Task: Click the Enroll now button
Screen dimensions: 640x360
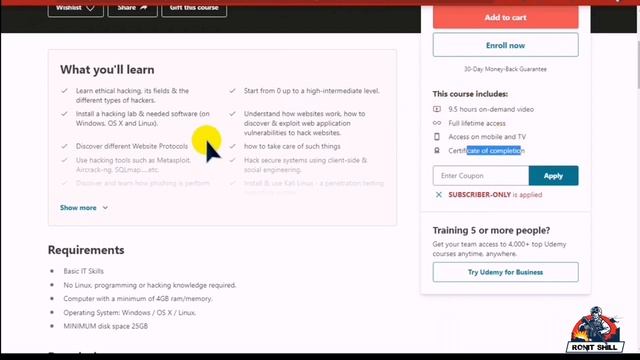Action: coord(505,45)
